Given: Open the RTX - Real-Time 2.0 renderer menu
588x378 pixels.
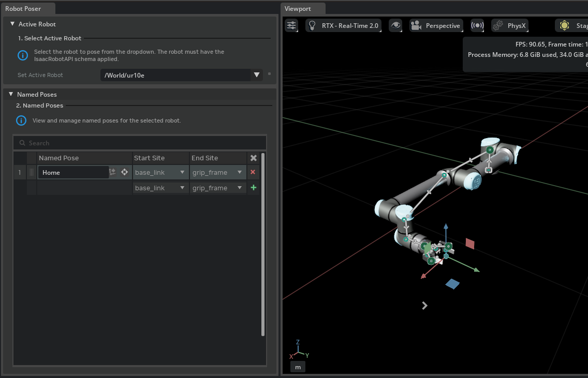Looking at the screenshot, I should pyautogui.click(x=344, y=25).
